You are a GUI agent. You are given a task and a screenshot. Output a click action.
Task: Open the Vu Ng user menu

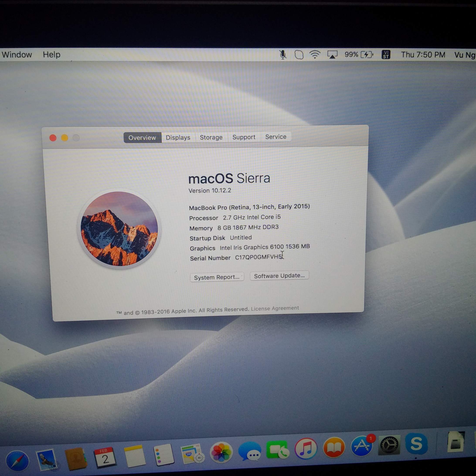coord(465,55)
